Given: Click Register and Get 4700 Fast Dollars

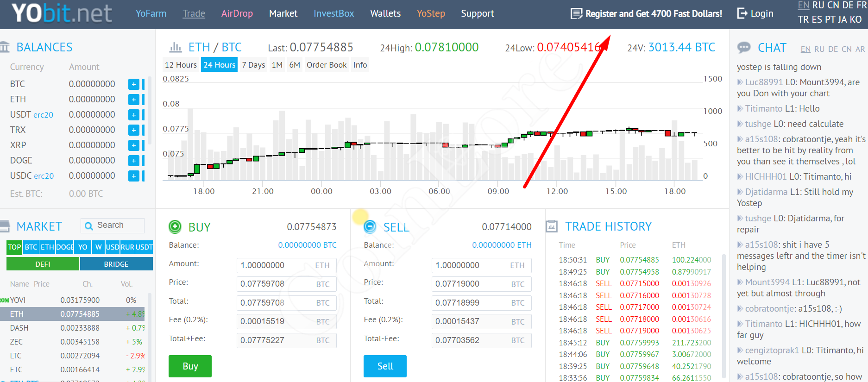Looking at the screenshot, I should (654, 13).
